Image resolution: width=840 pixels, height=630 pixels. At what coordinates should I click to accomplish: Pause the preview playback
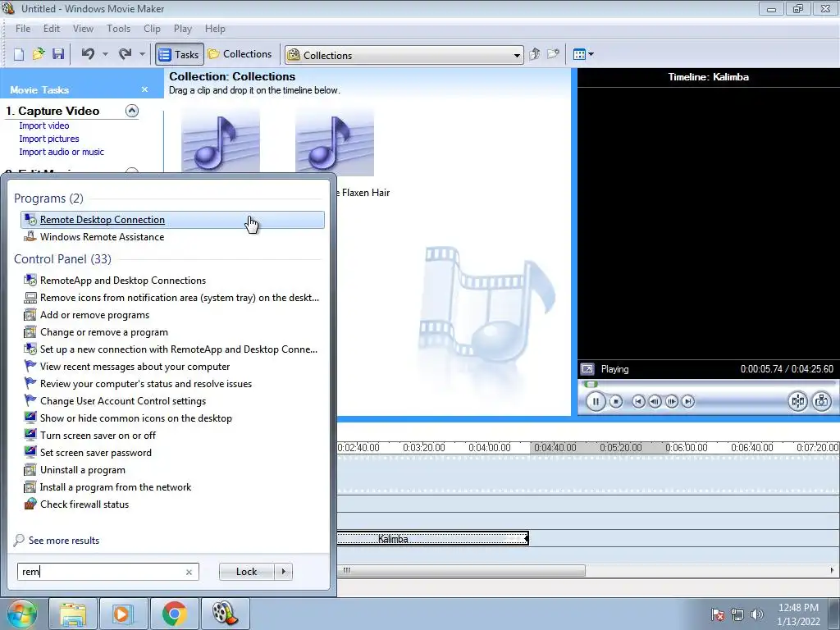point(596,401)
